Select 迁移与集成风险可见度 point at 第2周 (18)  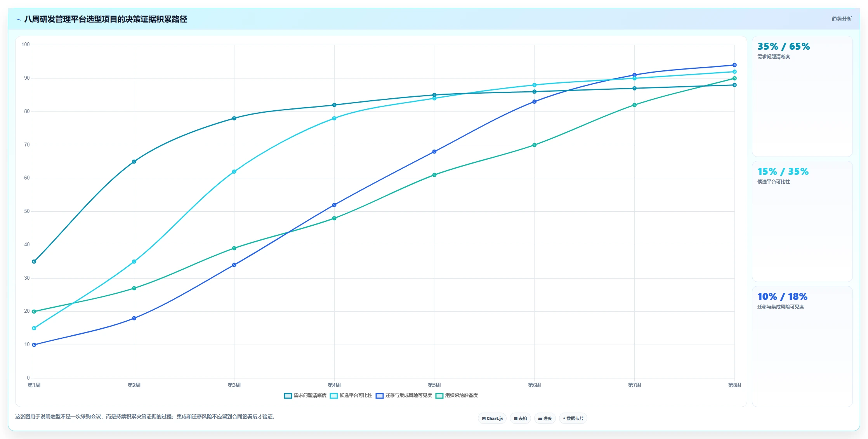click(134, 318)
